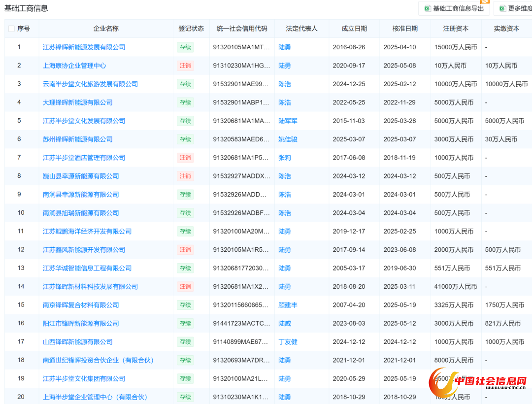Tick the select-all checkbox beside 序号

(x=11, y=29)
